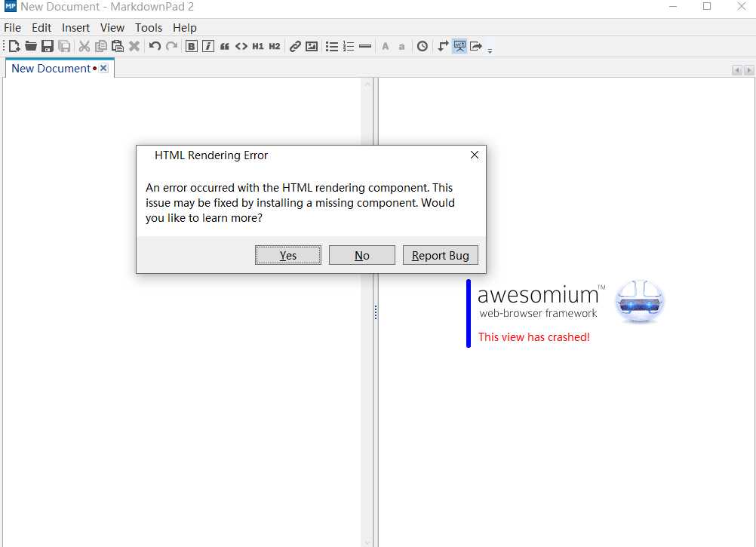Close the HTML Rendering Error dialog

[475, 155]
